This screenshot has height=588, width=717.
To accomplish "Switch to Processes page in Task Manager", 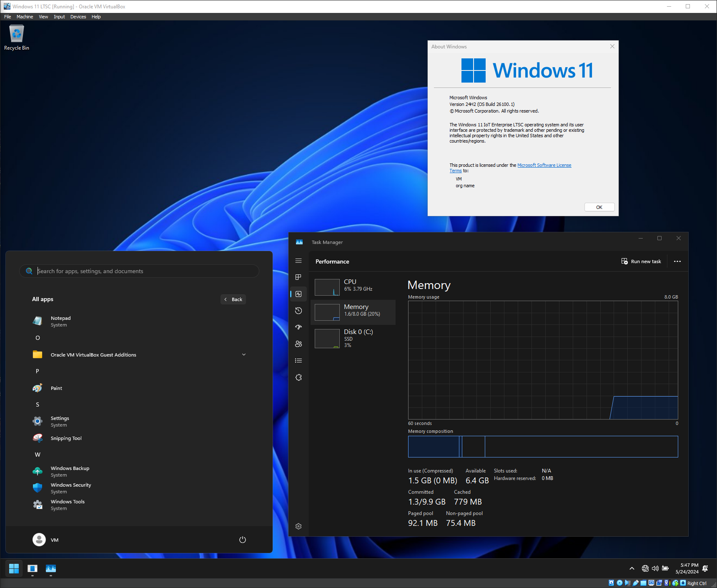I will [298, 277].
